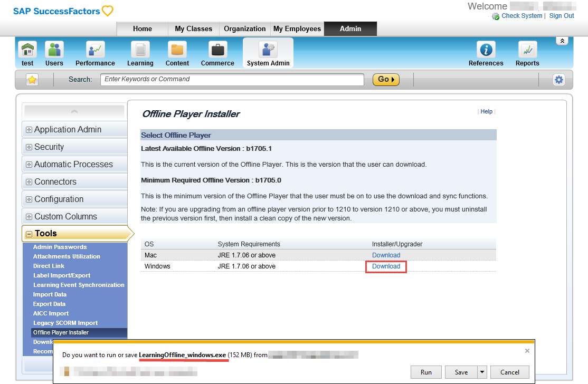Open the Save button dropdown arrow
Screen dimensions: 588x384
tap(482, 372)
